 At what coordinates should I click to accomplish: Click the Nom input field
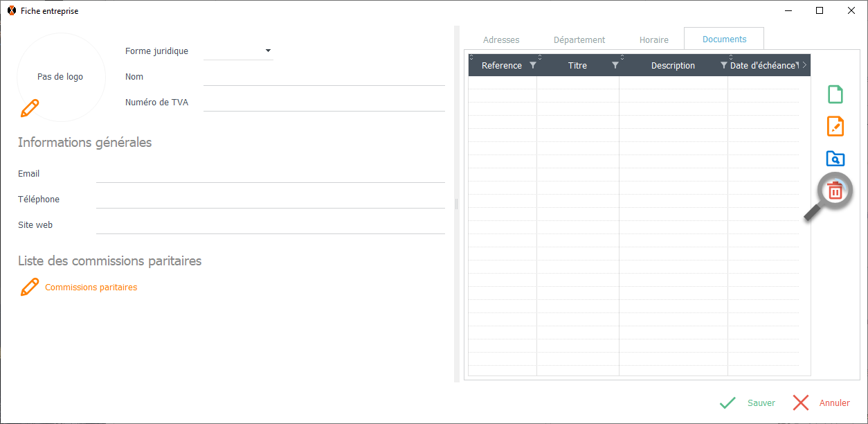pos(324,77)
